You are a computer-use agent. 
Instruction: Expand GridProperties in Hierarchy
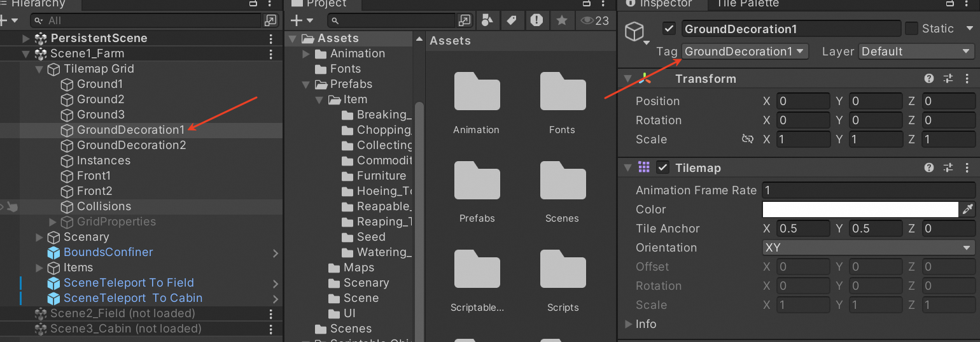[53, 222]
